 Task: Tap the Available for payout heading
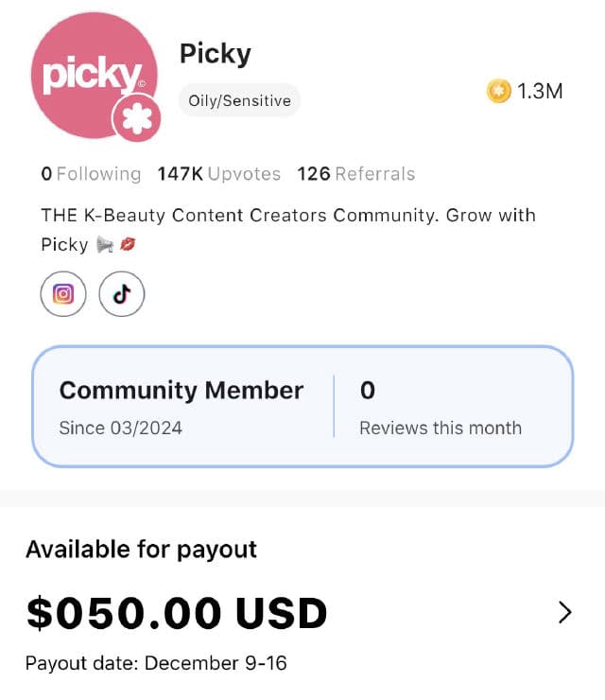click(141, 549)
